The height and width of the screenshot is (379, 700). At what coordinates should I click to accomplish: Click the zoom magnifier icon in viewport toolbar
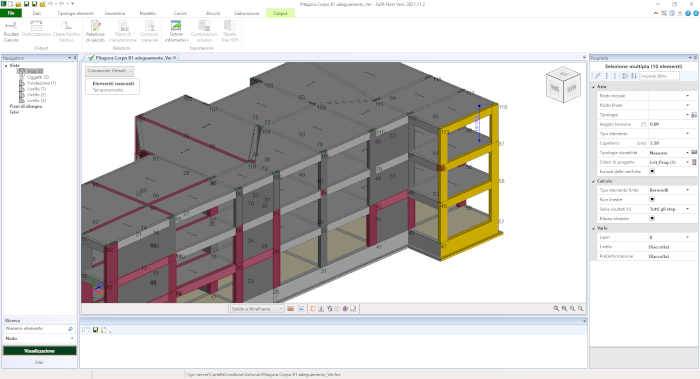coord(556,308)
